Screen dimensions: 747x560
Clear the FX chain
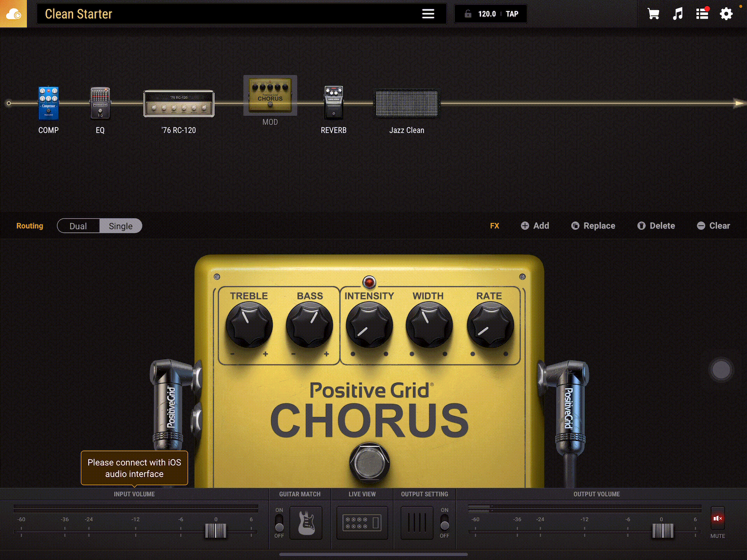point(714,226)
